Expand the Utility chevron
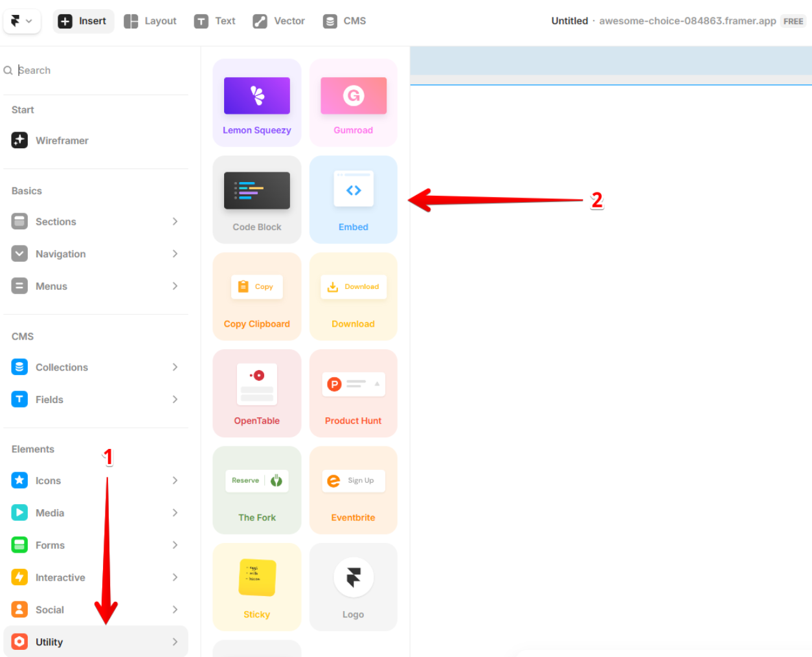Image resolution: width=812 pixels, height=657 pixels. pos(175,641)
